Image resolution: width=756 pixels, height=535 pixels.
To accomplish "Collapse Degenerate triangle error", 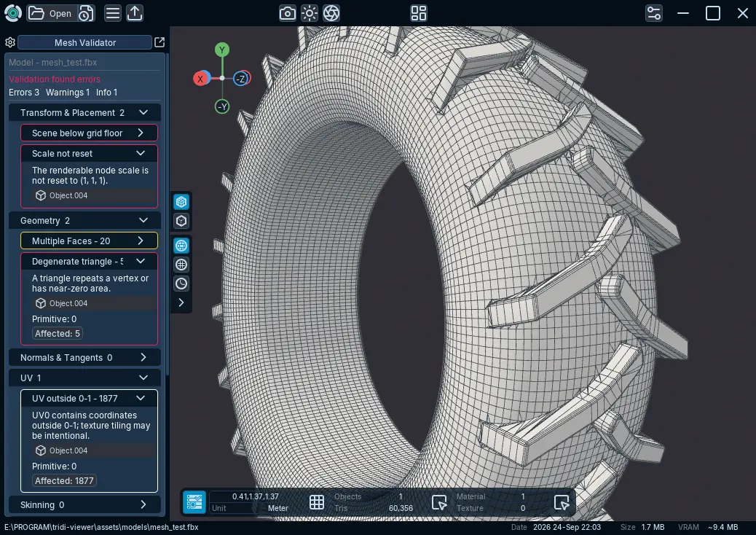I will coord(89,262).
